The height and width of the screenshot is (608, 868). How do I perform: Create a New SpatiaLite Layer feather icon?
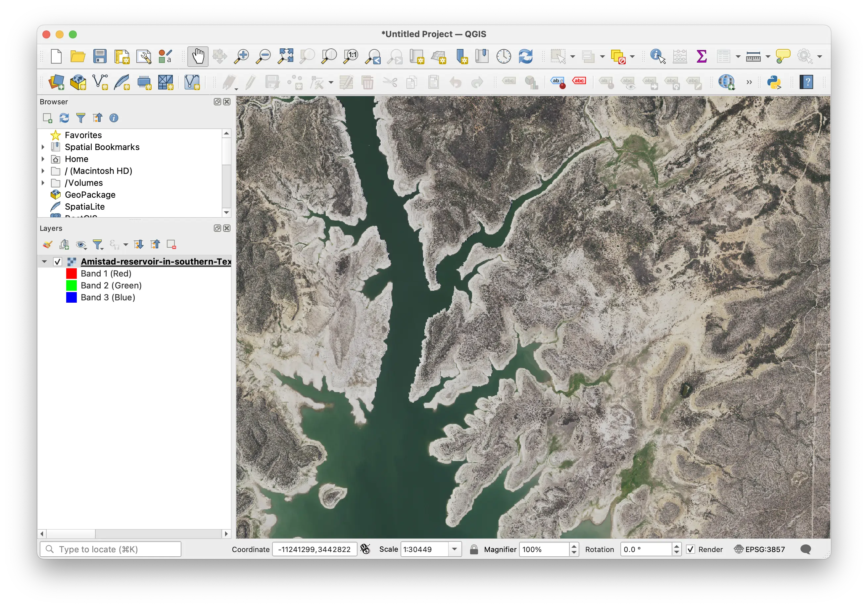tap(122, 82)
